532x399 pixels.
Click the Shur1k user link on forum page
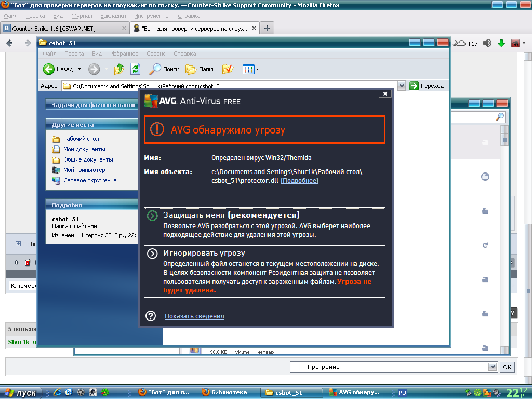click(22, 342)
